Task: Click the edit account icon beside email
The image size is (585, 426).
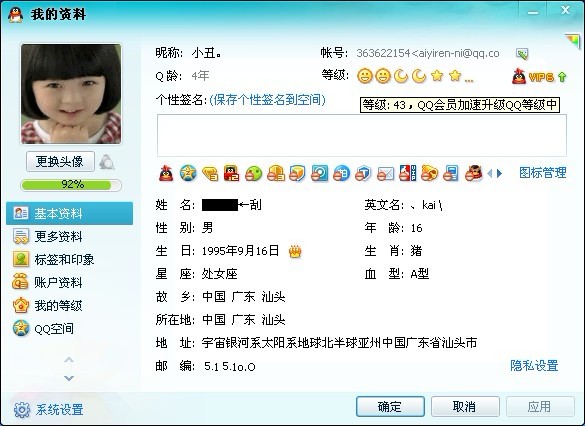Action: [522, 54]
